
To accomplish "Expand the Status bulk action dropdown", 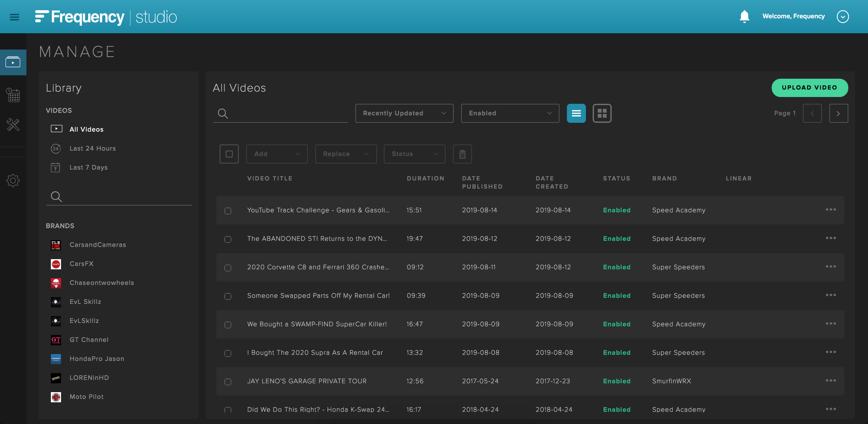I will click(414, 154).
